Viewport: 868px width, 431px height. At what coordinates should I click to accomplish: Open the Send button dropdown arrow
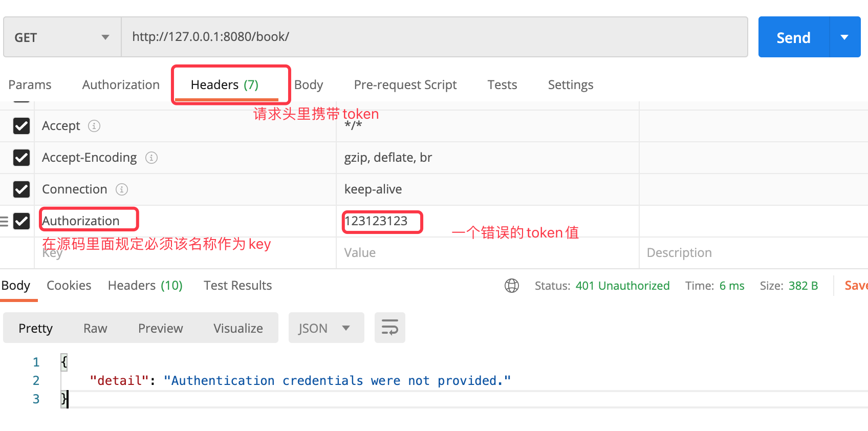click(x=845, y=37)
